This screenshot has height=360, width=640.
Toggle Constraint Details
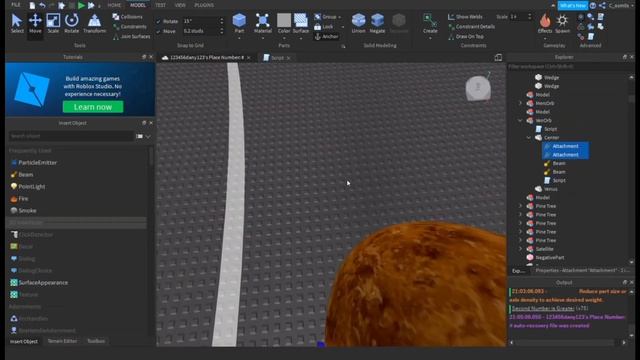[471, 27]
